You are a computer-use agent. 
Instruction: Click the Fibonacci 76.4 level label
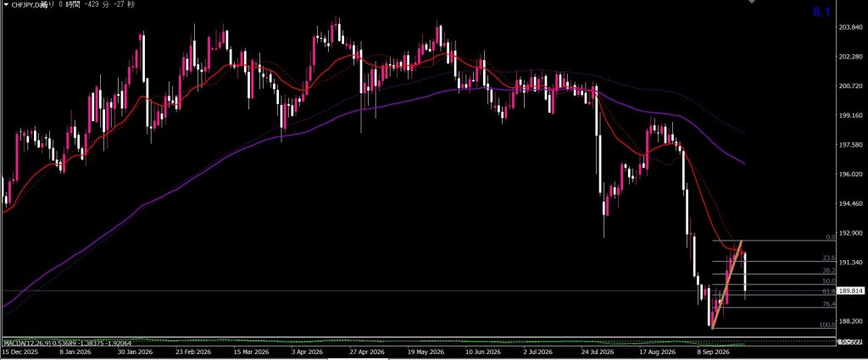(829, 305)
